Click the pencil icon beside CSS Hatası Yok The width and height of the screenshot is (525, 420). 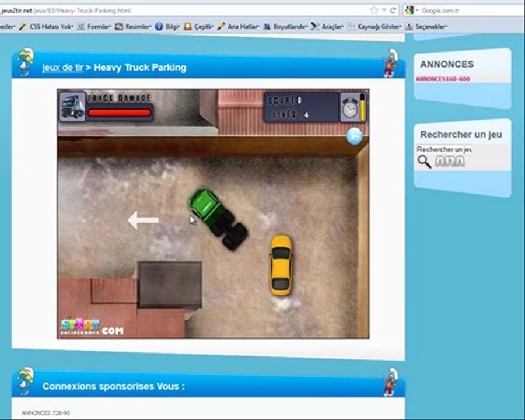(22, 26)
